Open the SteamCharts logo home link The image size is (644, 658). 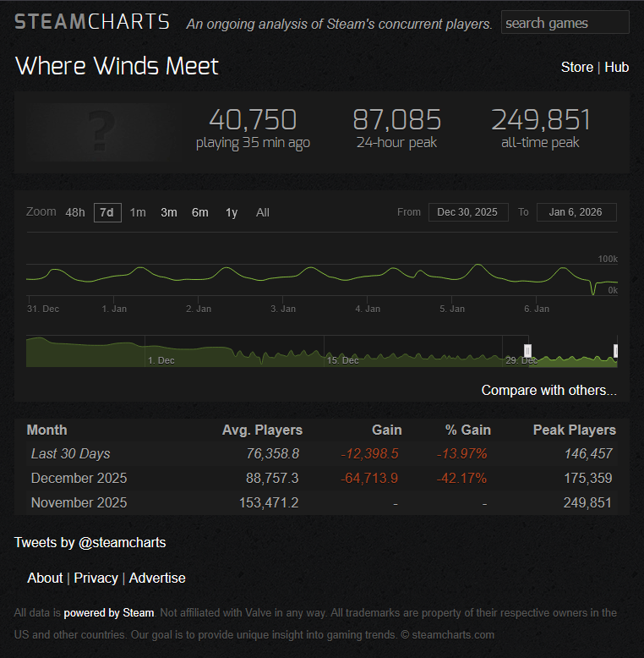click(92, 22)
